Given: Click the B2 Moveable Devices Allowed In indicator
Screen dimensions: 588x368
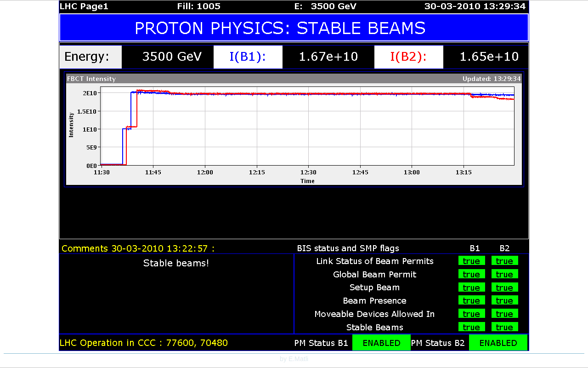Looking at the screenshot, I should point(504,314).
